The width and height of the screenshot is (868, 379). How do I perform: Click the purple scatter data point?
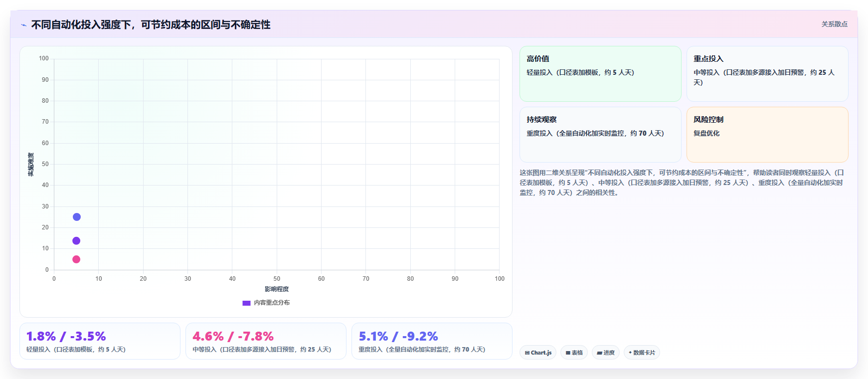click(76, 241)
